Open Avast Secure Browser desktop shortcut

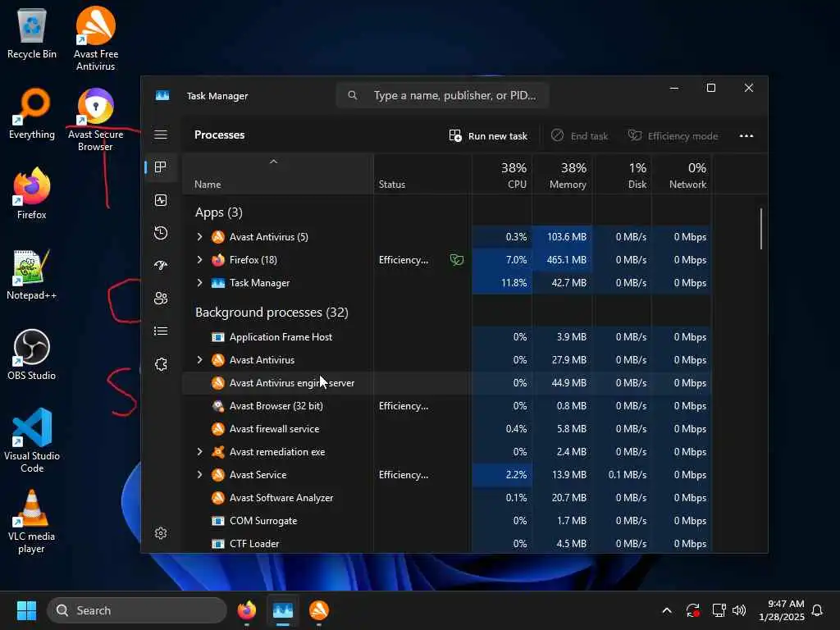pos(95,120)
